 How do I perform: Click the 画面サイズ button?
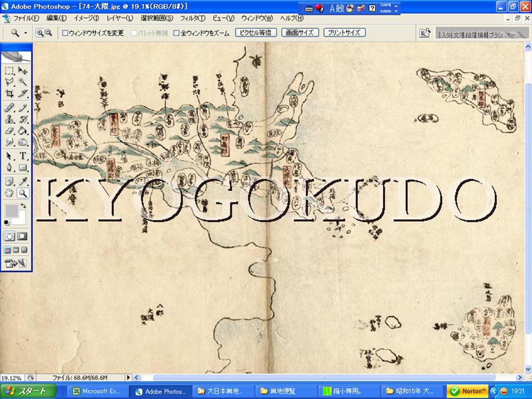(x=300, y=33)
